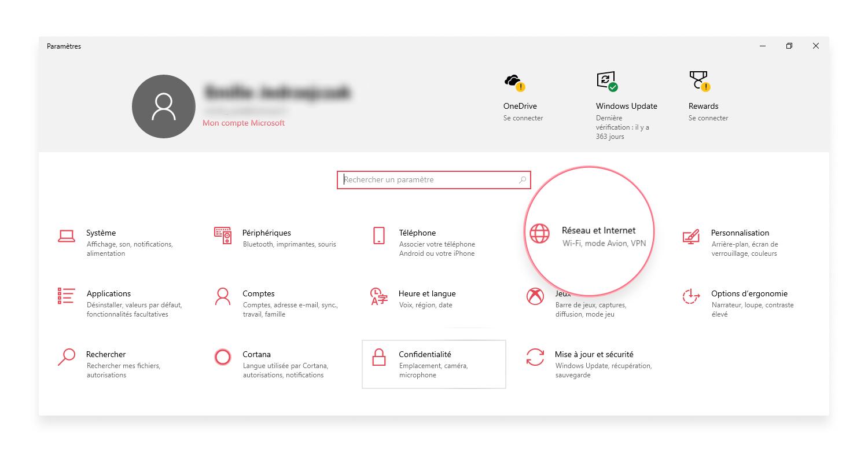Click the OneDrive label

point(520,106)
